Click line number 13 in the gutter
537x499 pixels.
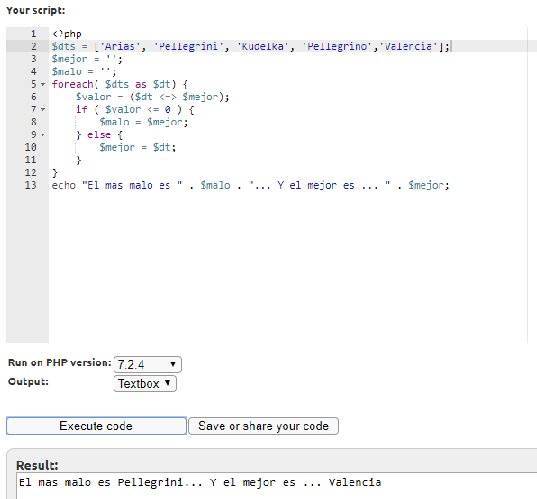[x=30, y=185]
